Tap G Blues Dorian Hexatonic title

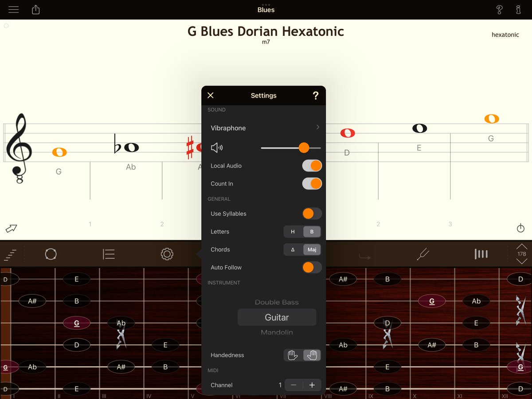(266, 31)
